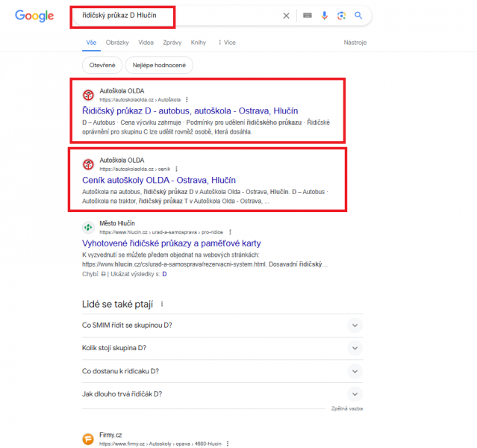Open Google Lens image search icon
The width and height of the screenshot is (477, 448).
[x=341, y=15]
